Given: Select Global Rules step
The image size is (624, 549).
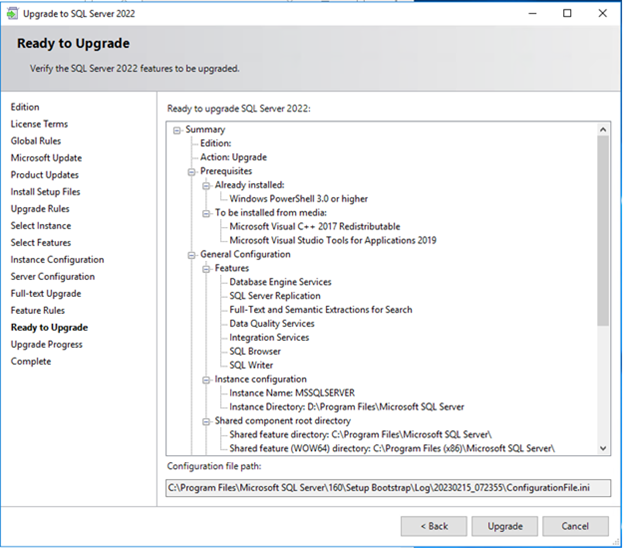Looking at the screenshot, I should (x=36, y=141).
